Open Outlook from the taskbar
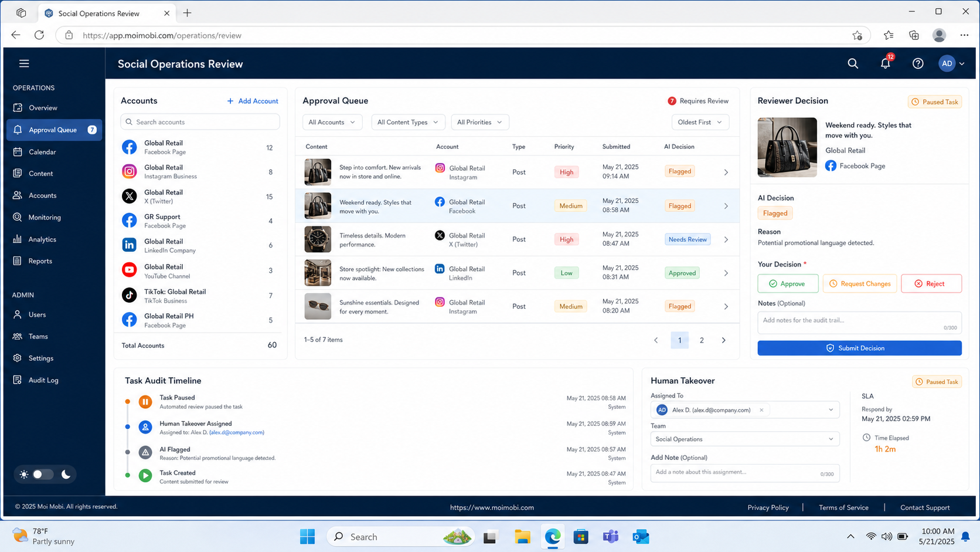 point(641,537)
